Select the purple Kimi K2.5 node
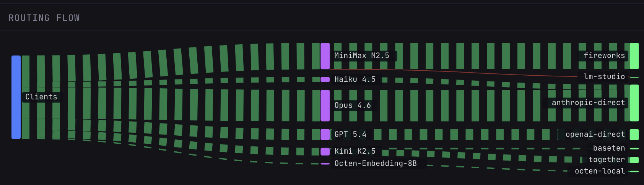644x185 pixels. point(325,151)
